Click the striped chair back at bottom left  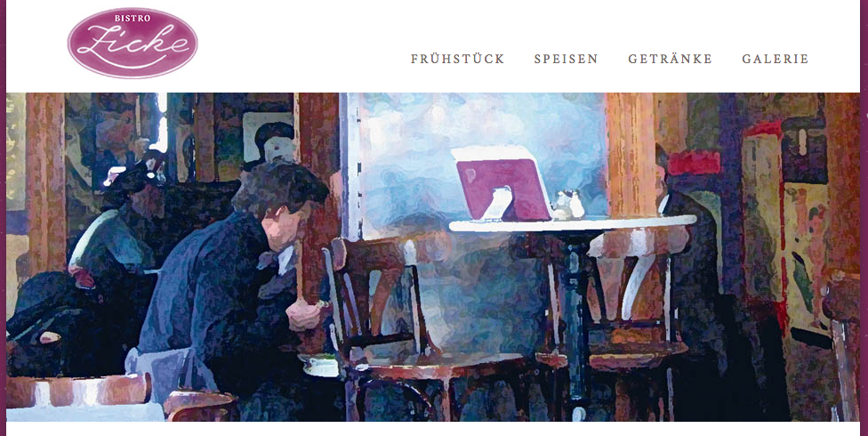[78, 391]
